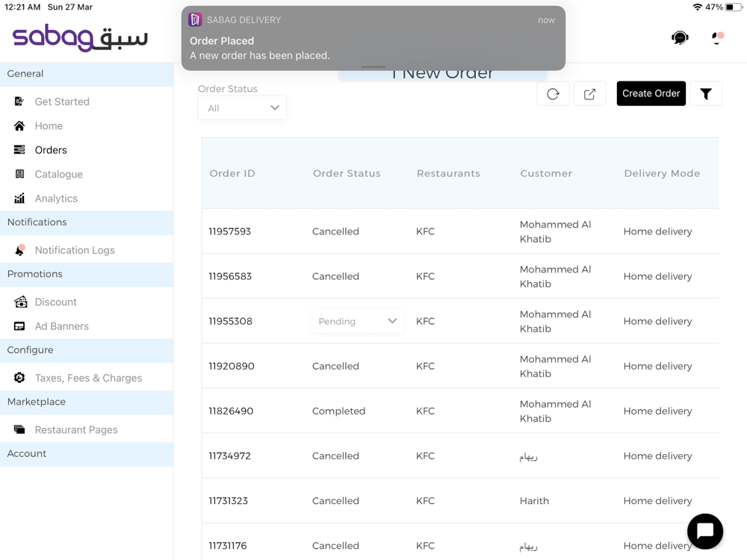Tap the Wi-Fi status icon
This screenshot has height=560, width=747.
coord(697,7)
